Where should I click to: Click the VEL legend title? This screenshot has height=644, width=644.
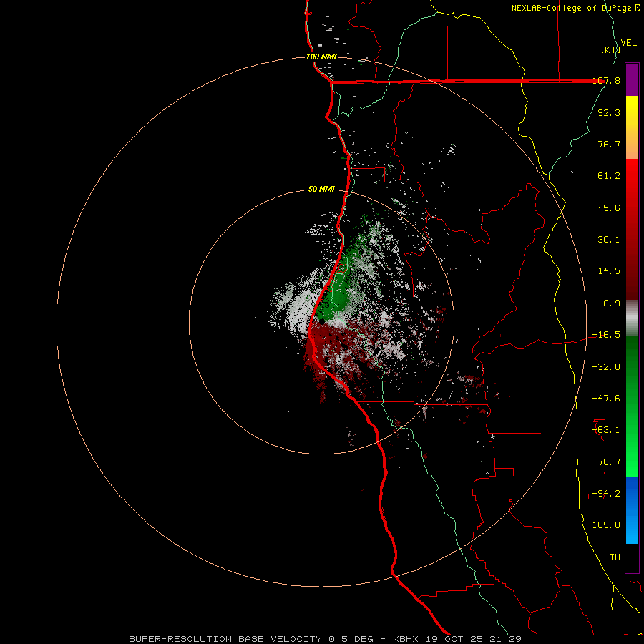[x=629, y=43]
